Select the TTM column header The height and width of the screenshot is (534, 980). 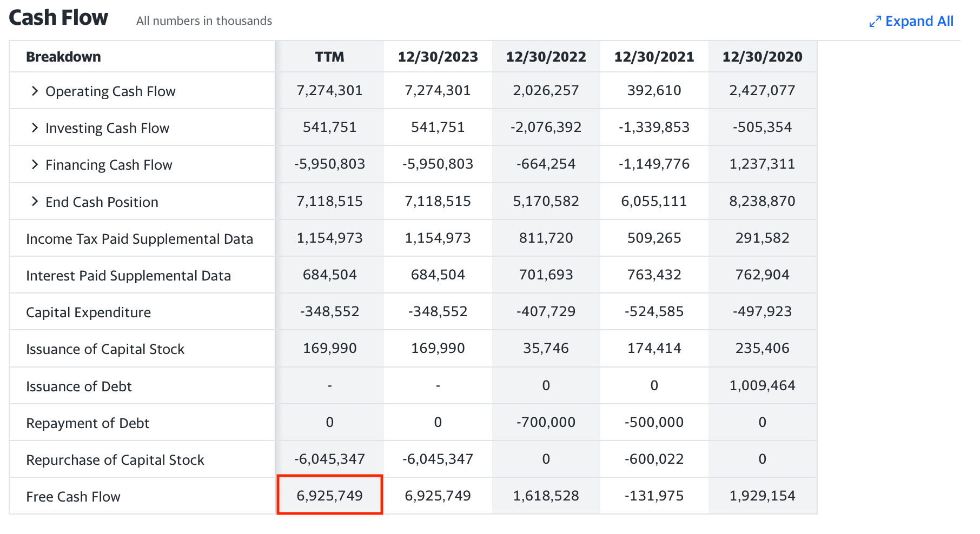tap(329, 57)
